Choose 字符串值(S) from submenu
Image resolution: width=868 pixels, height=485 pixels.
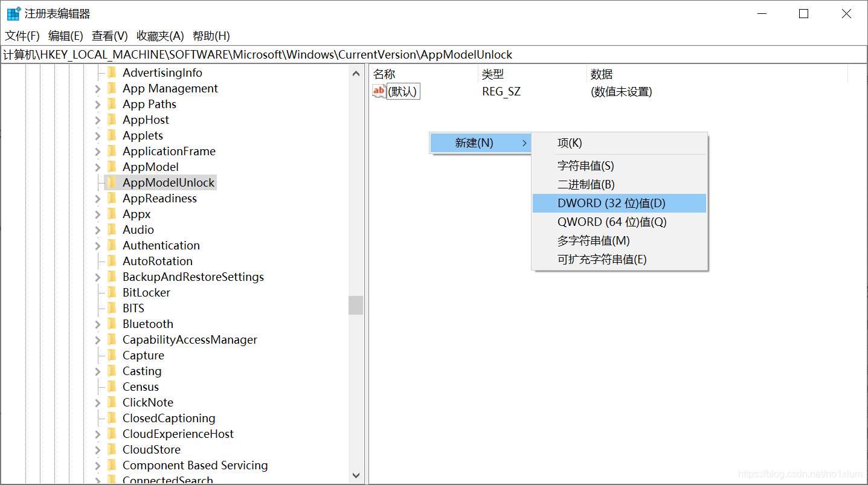[x=619, y=165]
